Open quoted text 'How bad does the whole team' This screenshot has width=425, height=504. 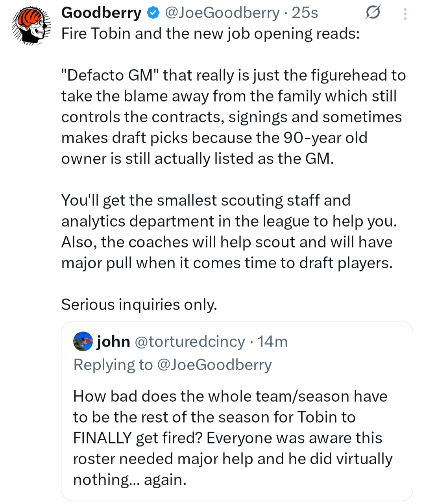tap(230, 396)
